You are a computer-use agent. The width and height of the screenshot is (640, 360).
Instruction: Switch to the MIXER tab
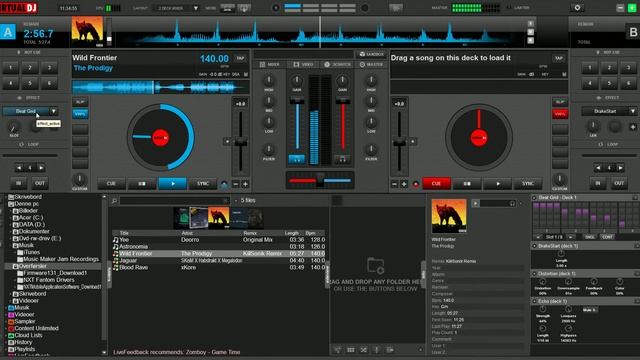(x=270, y=64)
